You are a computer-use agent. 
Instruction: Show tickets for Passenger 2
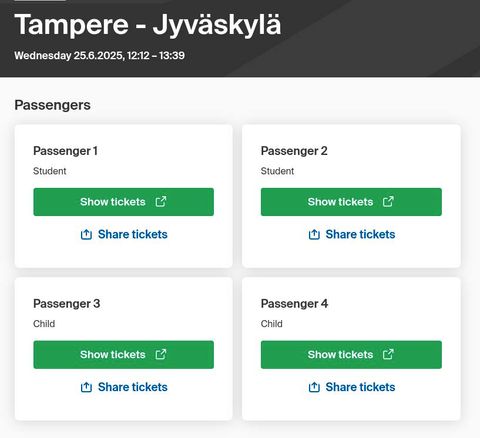point(351,202)
